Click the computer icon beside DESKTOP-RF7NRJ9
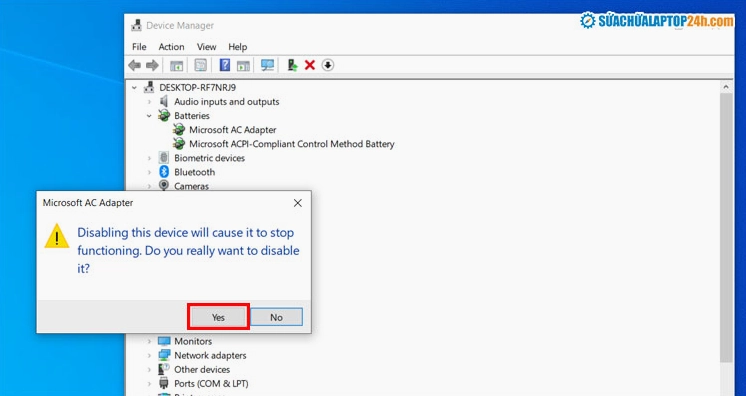The image size is (746, 396). click(149, 87)
